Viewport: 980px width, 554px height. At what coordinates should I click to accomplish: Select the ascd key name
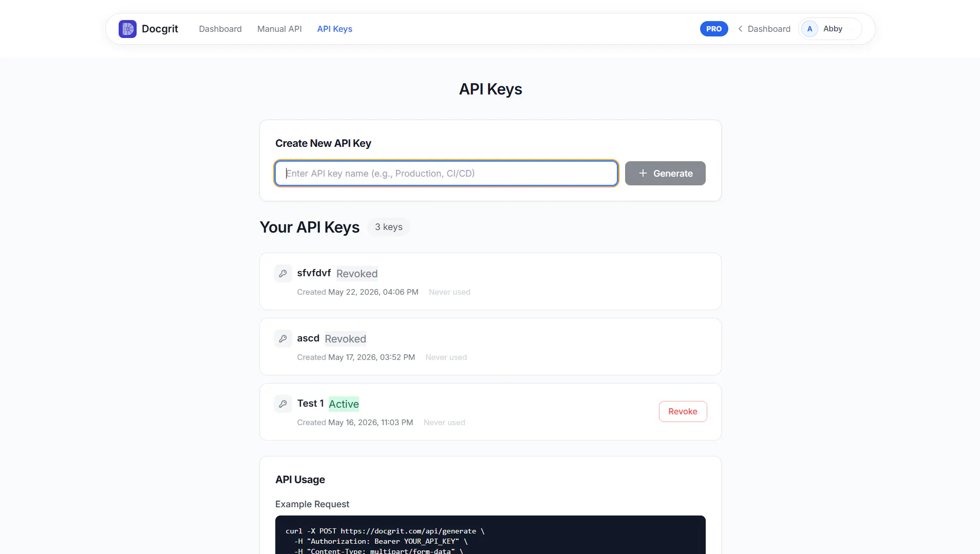coord(308,338)
